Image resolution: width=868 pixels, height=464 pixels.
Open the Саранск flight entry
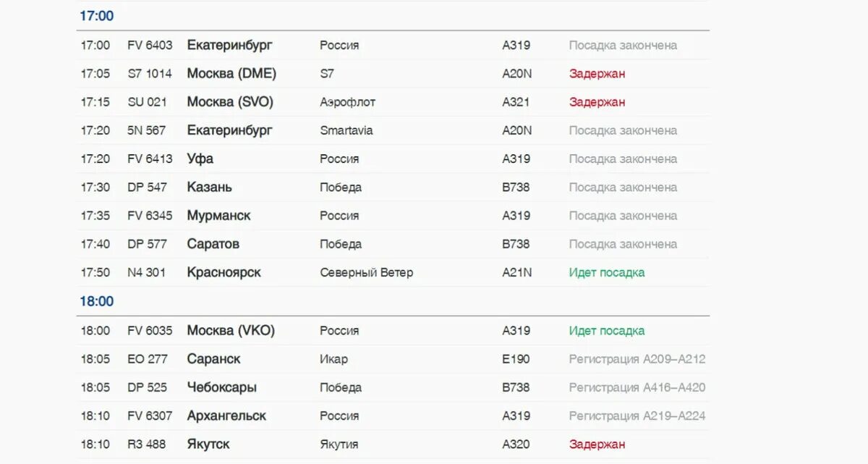(x=393, y=359)
